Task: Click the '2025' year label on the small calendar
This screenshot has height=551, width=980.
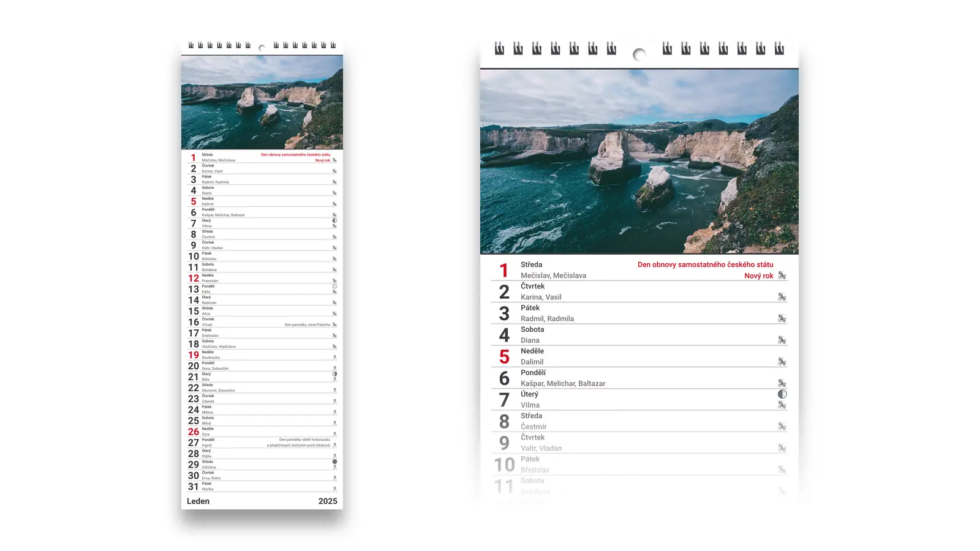Action: click(328, 501)
